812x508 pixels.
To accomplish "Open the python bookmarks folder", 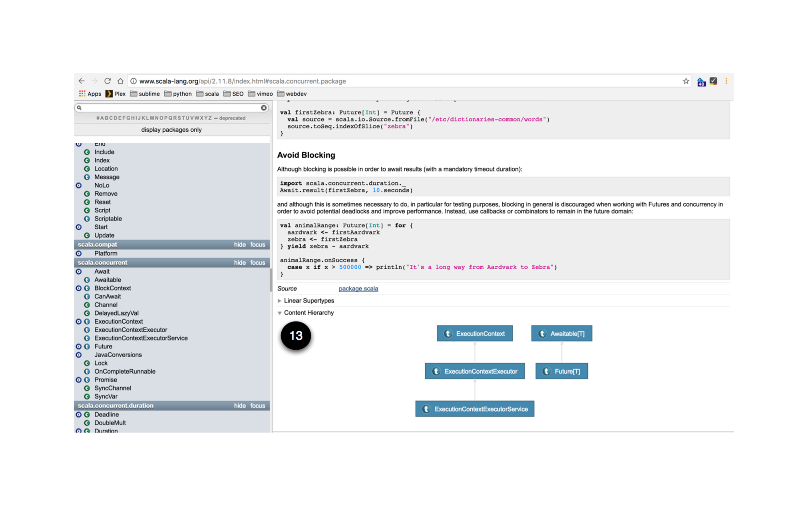I will tap(178, 94).
